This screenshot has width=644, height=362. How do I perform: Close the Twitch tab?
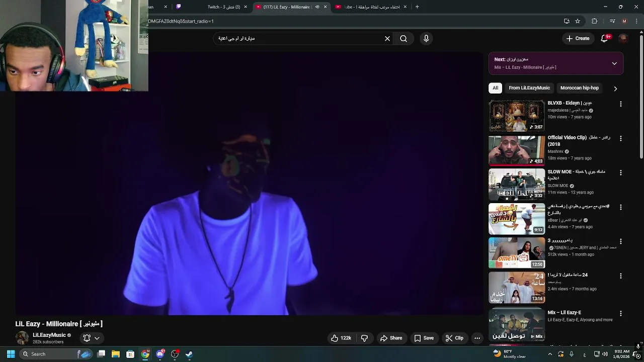pyautogui.click(x=246, y=7)
